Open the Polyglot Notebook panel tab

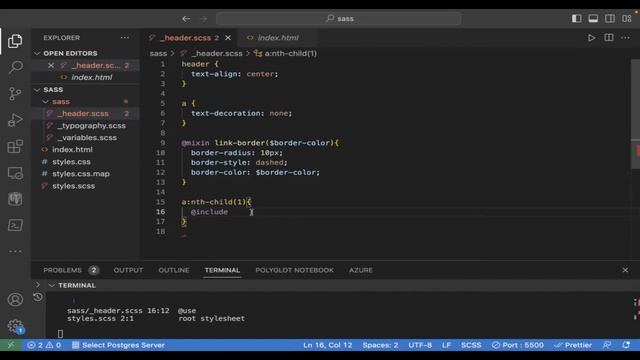coord(294,270)
